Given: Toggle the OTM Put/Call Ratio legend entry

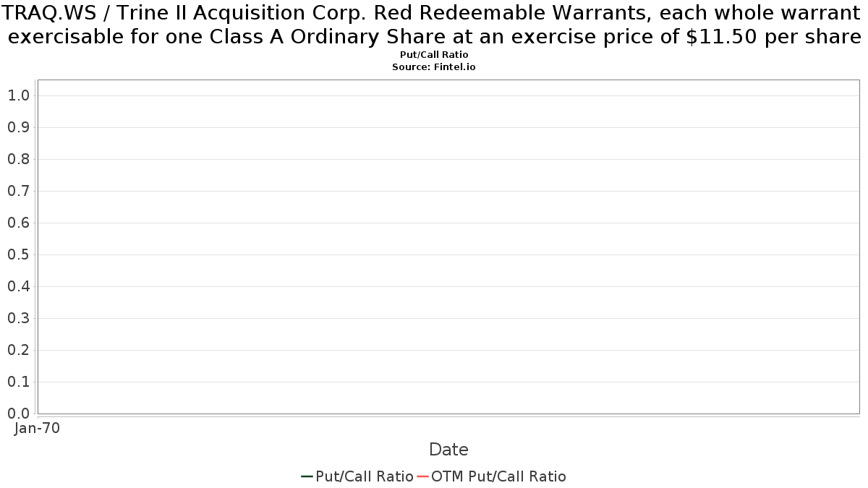Looking at the screenshot, I should pyautogui.click(x=492, y=476).
